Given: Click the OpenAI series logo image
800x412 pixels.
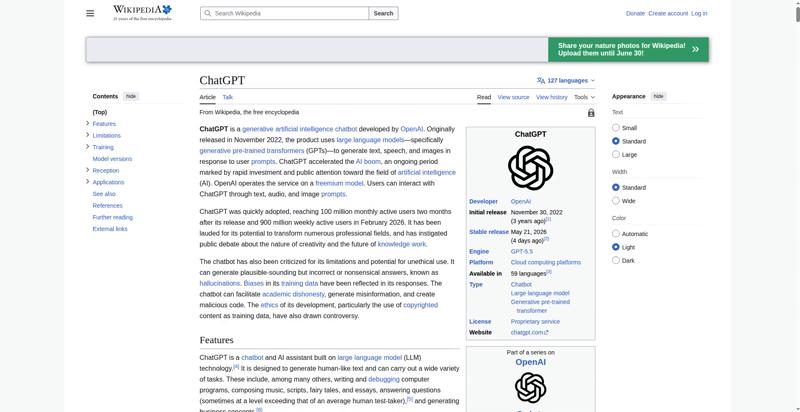Looking at the screenshot, I should point(530,388).
